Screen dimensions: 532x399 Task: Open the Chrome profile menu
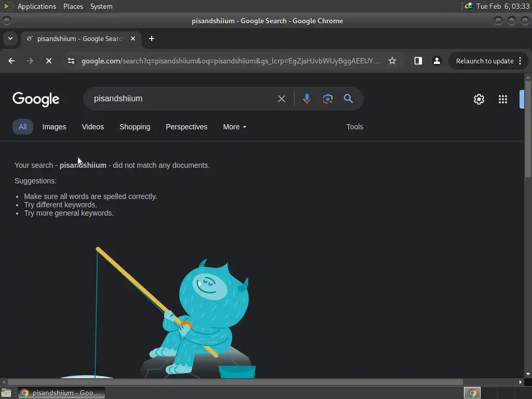click(x=436, y=61)
